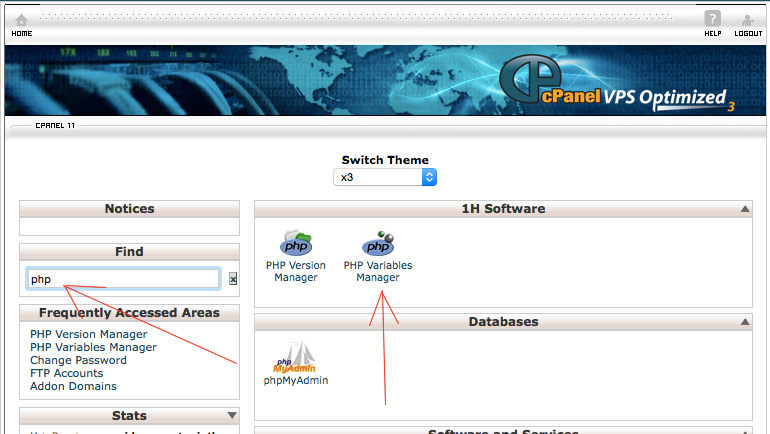Screen dimensions: 770x434
Task: Expand the Stats panel
Action: click(x=232, y=415)
